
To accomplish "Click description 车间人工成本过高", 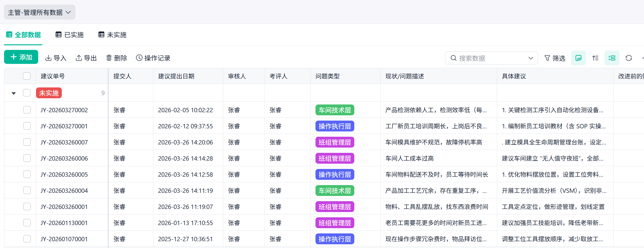I will (x=410, y=158).
